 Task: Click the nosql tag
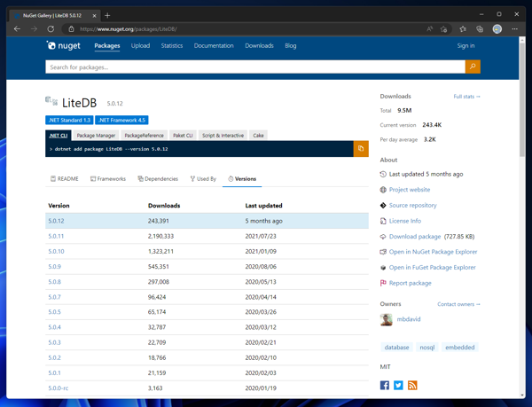point(426,348)
